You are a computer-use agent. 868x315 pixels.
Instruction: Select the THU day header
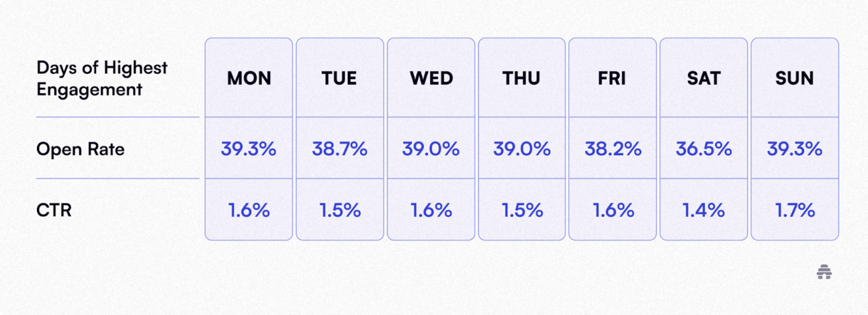[x=521, y=78]
